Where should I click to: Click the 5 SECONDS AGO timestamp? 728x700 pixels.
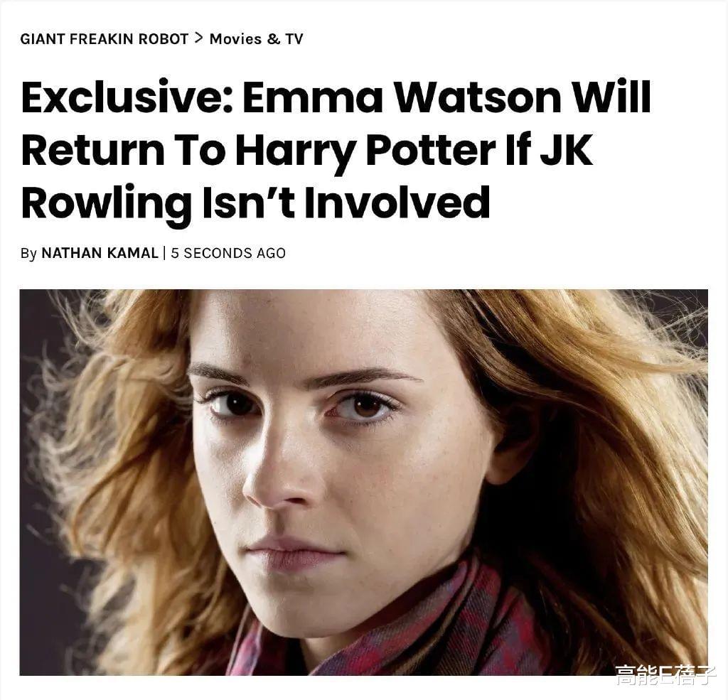click(x=228, y=253)
